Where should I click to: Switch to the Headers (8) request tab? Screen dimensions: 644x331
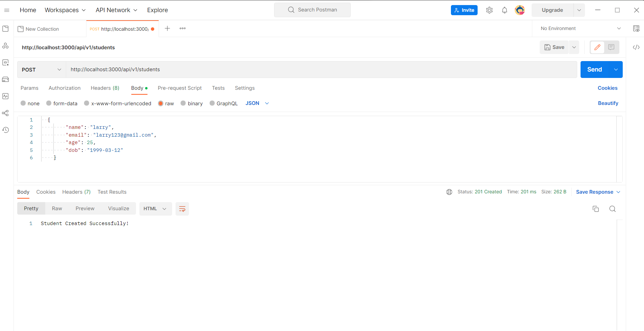(x=105, y=88)
